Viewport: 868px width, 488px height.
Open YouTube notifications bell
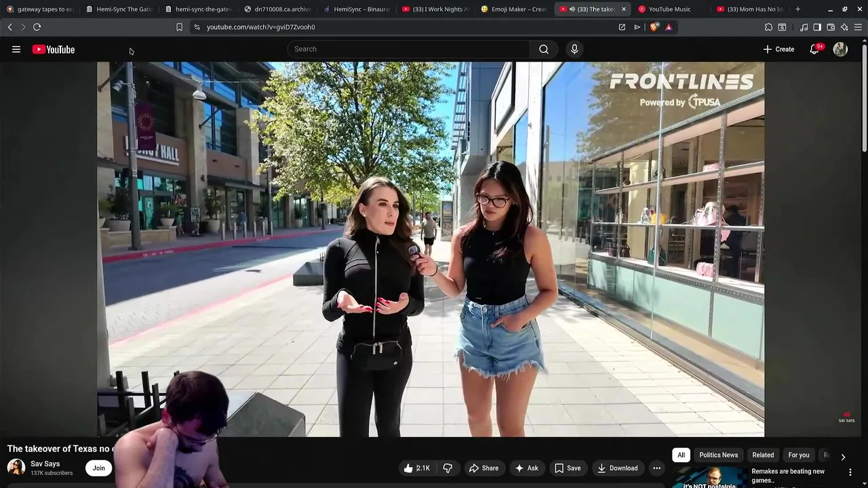[x=814, y=49]
